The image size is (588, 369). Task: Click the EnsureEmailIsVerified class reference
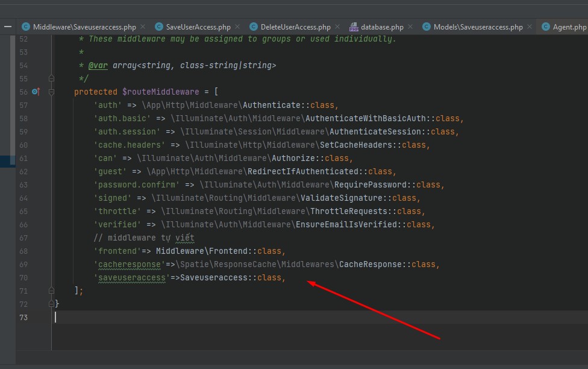346,224
